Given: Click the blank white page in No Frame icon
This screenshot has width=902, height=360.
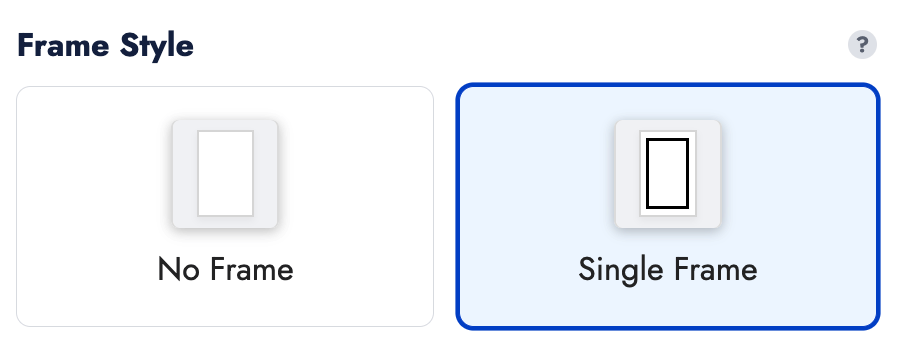Looking at the screenshot, I should click(x=226, y=173).
